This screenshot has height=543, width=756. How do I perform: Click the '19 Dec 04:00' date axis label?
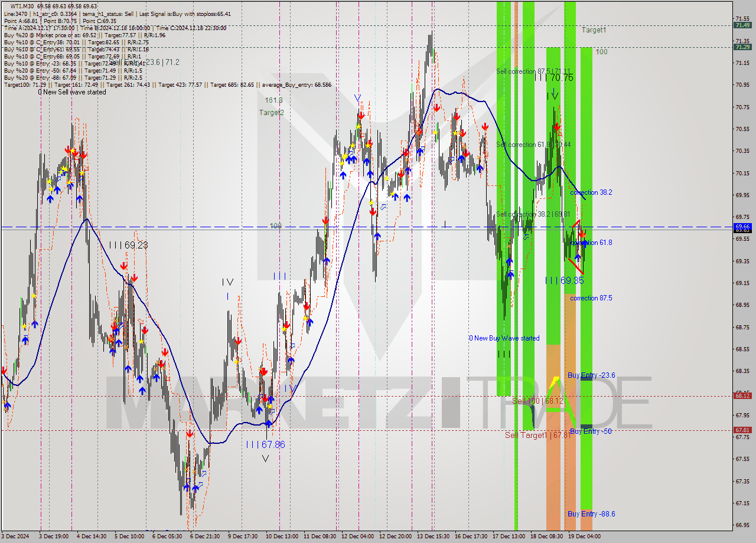[x=584, y=537]
